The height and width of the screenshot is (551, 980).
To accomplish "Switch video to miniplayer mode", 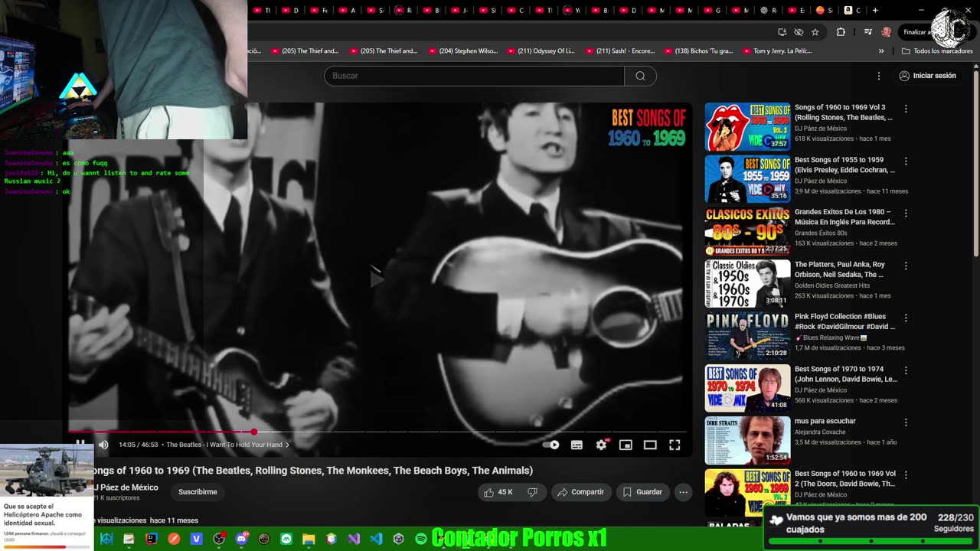I will click(626, 445).
